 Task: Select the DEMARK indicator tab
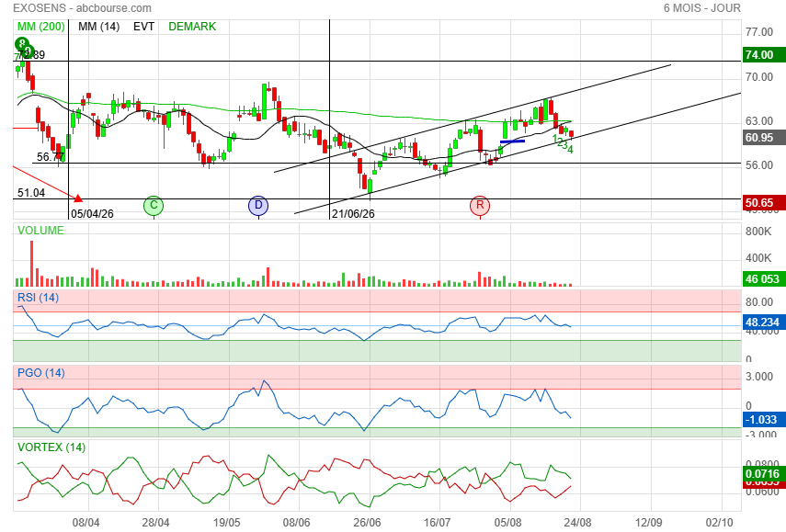point(192,27)
